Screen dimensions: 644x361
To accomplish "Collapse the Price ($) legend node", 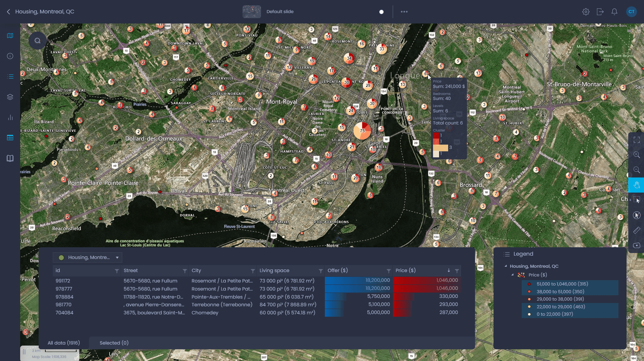I will [x=512, y=275].
